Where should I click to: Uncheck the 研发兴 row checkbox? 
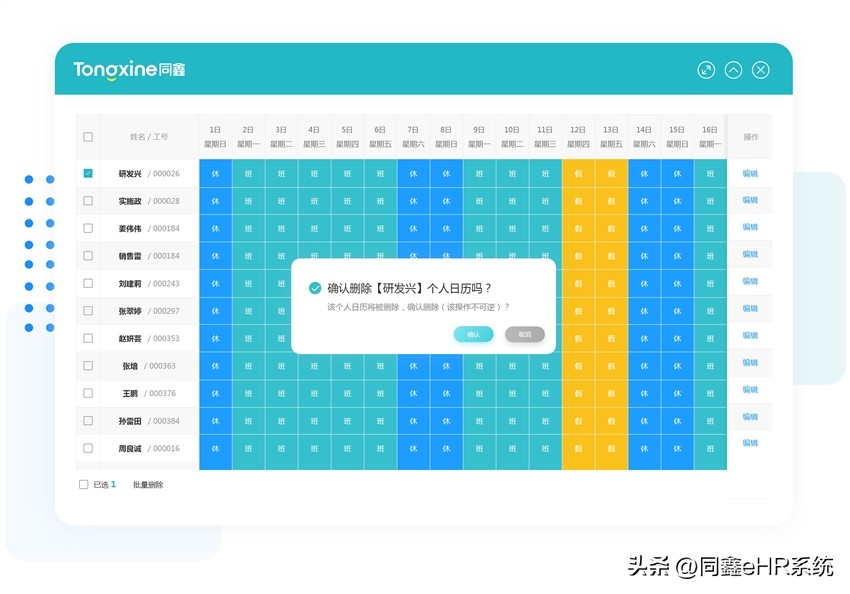coord(87,172)
